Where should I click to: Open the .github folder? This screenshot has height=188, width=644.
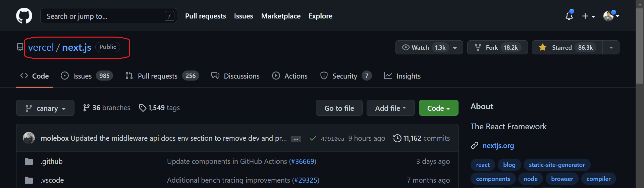point(52,161)
